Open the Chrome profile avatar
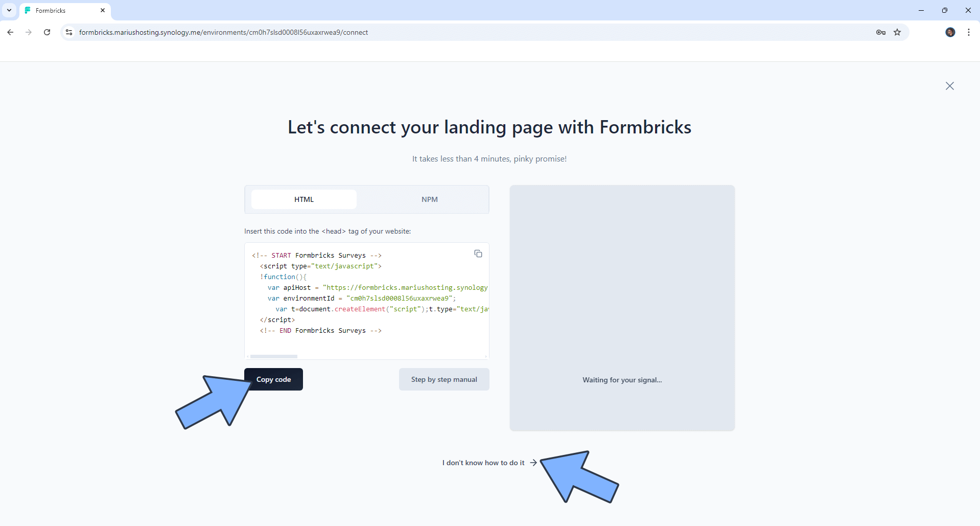Viewport: 980px width, 526px height. pos(950,32)
